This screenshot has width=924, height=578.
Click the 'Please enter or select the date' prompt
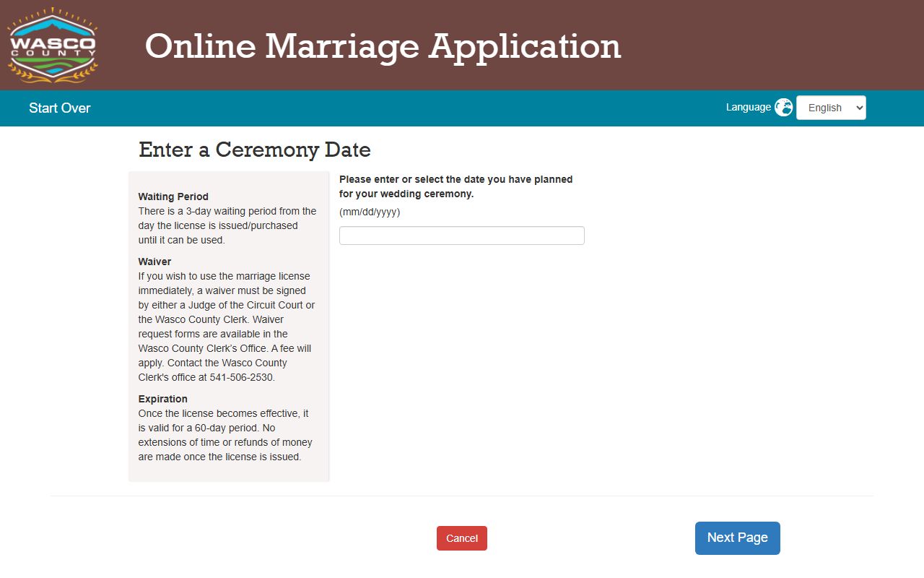coord(456,186)
